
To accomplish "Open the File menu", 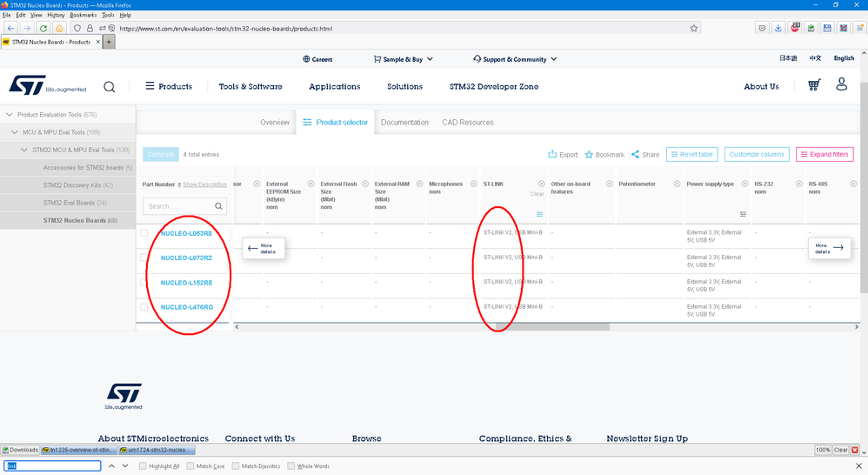I will coord(7,15).
